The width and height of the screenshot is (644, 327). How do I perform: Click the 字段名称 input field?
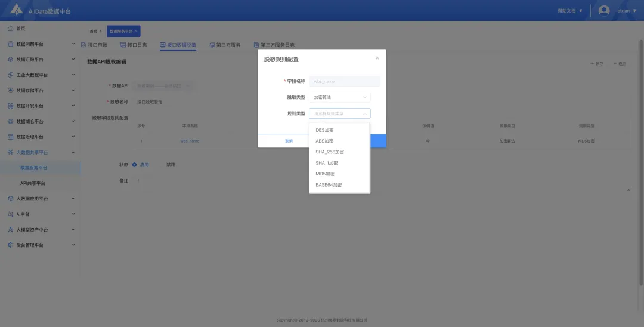pyautogui.click(x=345, y=81)
